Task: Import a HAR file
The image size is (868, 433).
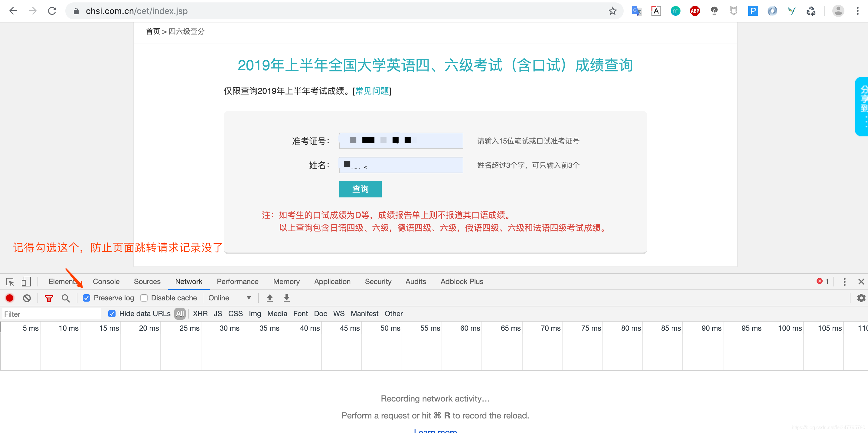Action: pos(269,298)
